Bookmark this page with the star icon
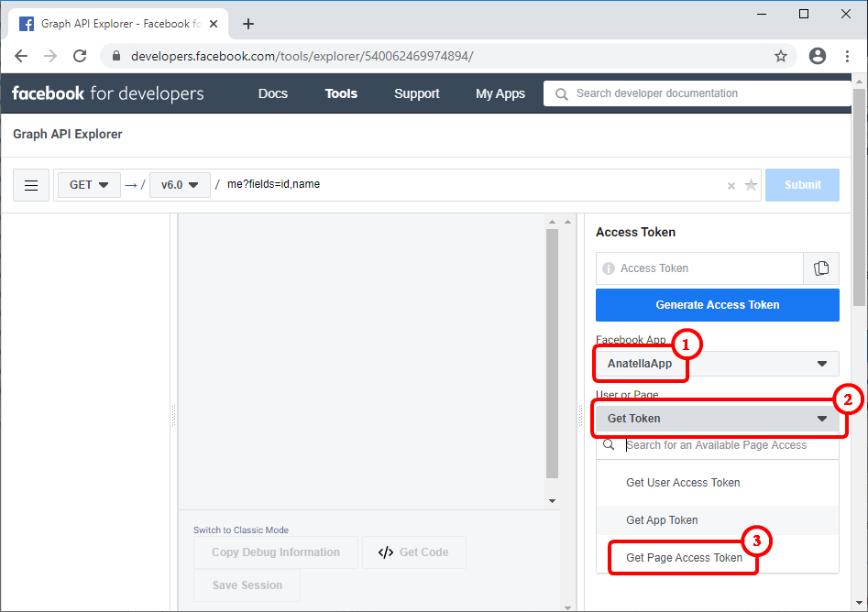The height and width of the screenshot is (612, 868). click(781, 56)
